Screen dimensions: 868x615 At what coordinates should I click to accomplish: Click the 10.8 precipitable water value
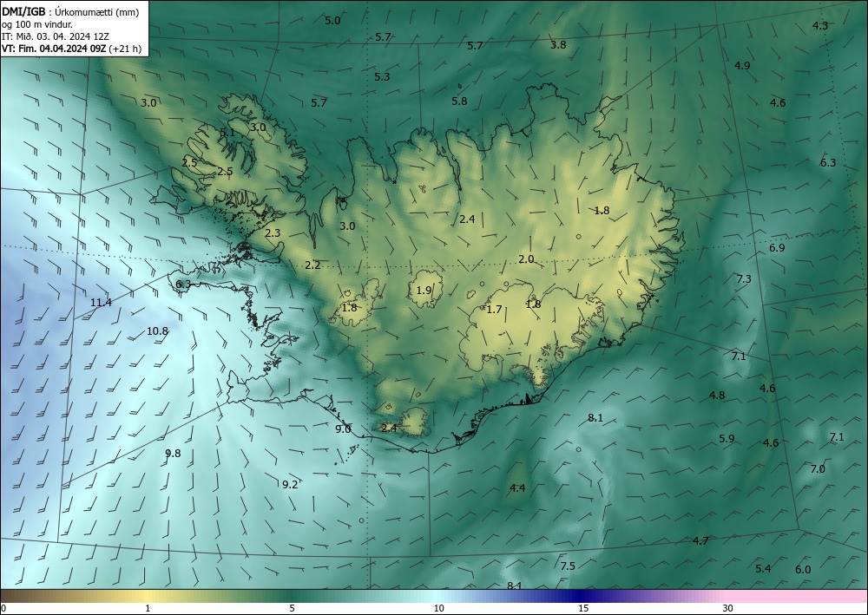coord(157,331)
